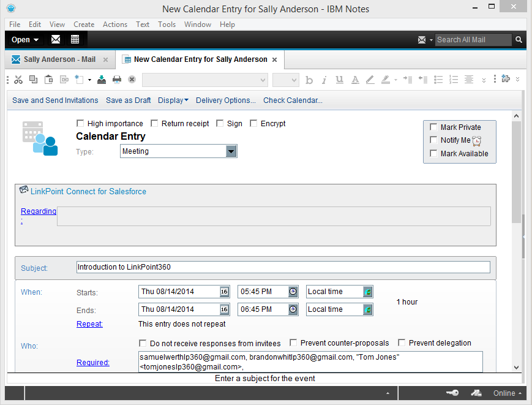This screenshot has height=405, width=532.
Task: Enable the Notify Me checkbox
Action: click(x=433, y=140)
